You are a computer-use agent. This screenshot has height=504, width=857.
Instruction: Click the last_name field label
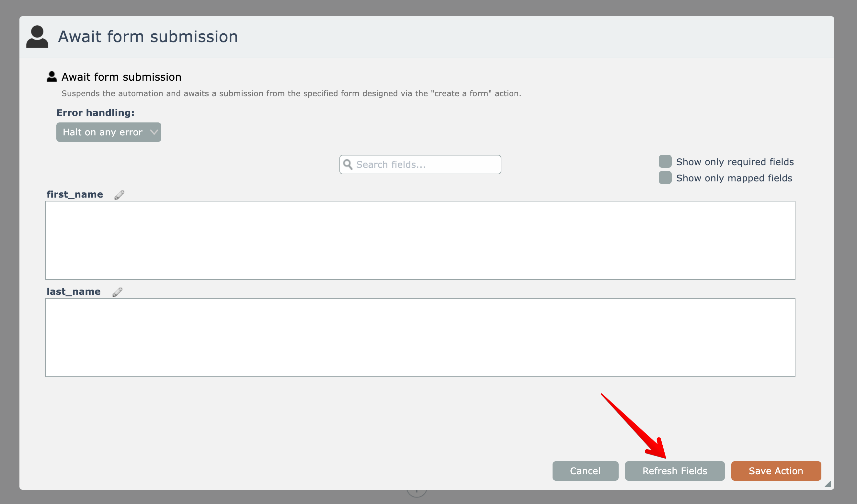coord(74,292)
